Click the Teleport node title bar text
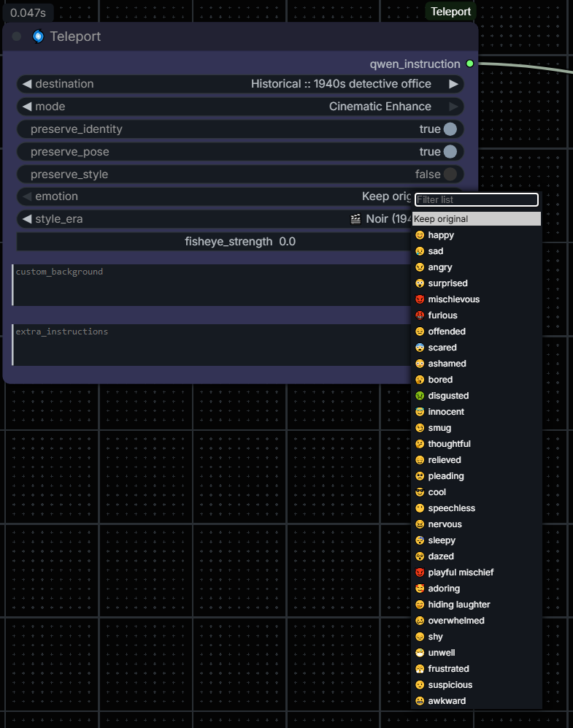573x728 pixels. tap(75, 37)
